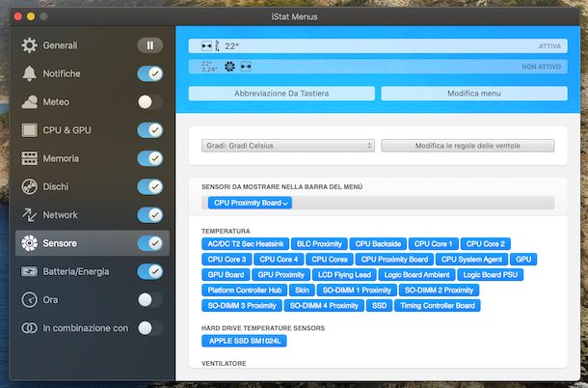Image resolution: width=588 pixels, height=388 pixels.
Task: Select the GPU Board sensor tag
Action: [226, 275]
